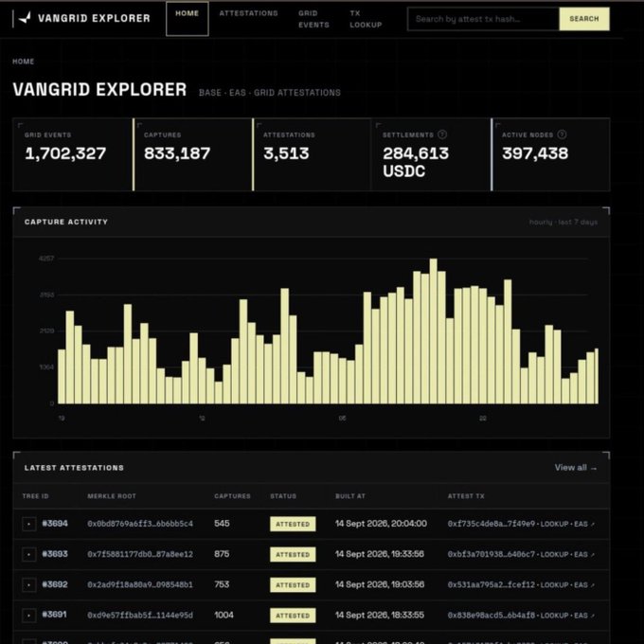The width and height of the screenshot is (644, 644).
Task: Open the Active Nodes help question-mark icon
Action: coord(562,134)
